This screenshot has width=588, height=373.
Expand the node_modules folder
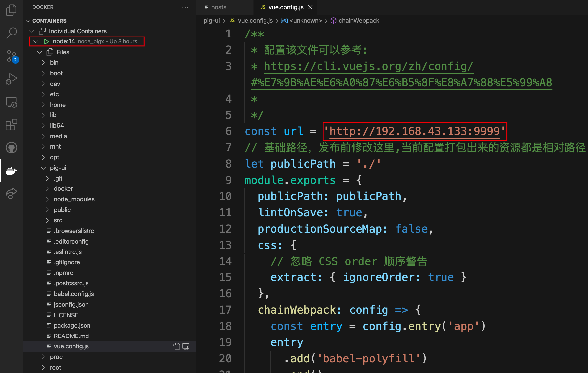point(74,199)
